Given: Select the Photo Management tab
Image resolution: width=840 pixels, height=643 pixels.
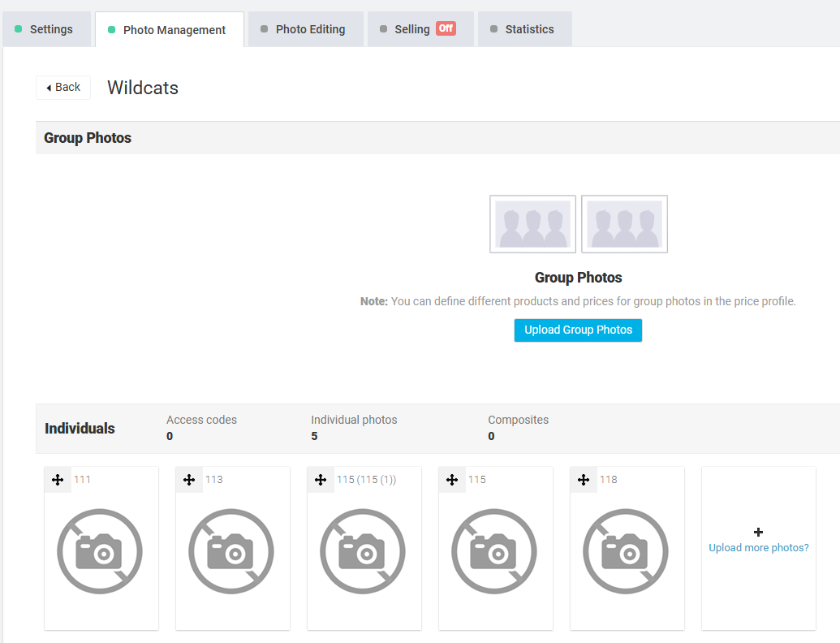Looking at the screenshot, I should click(x=170, y=30).
